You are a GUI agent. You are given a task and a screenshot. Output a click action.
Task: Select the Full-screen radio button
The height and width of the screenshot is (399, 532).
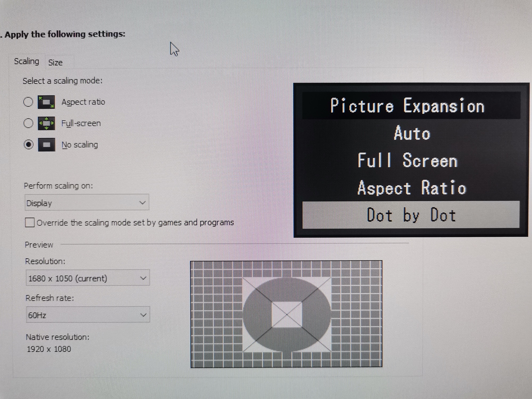click(x=28, y=123)
